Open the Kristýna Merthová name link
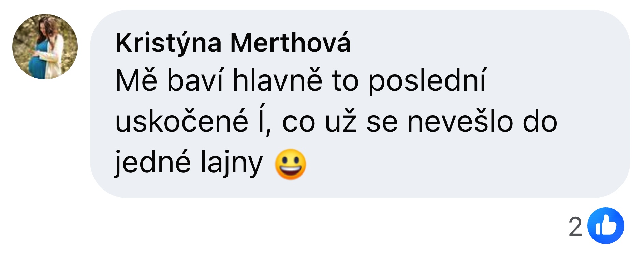644x257 pixels. coord(233,43)
